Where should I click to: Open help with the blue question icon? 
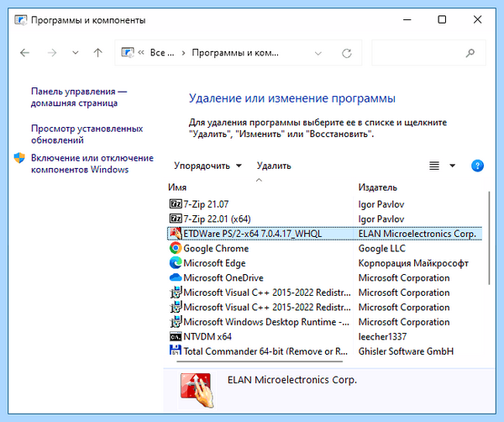(477, 166)
